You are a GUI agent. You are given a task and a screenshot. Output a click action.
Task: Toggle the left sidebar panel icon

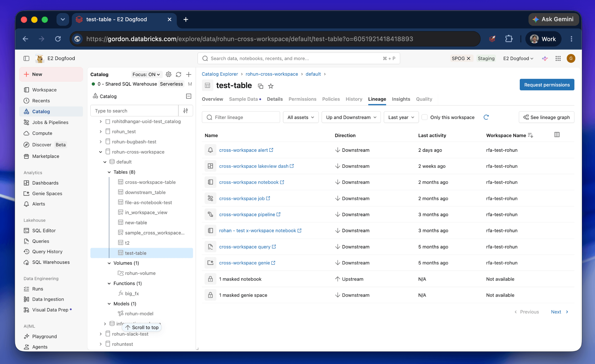[x=26, y=58]
